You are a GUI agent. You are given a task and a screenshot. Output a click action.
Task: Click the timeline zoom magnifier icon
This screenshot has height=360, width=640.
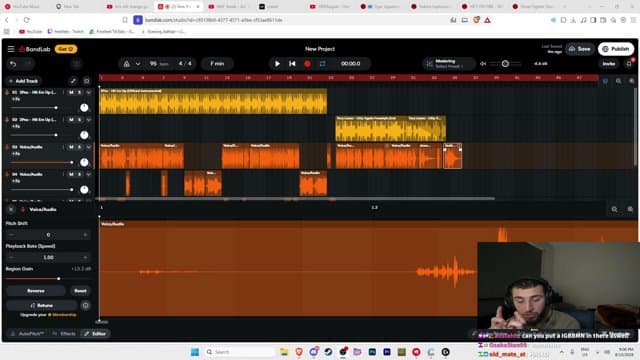[x=619, y=81]
